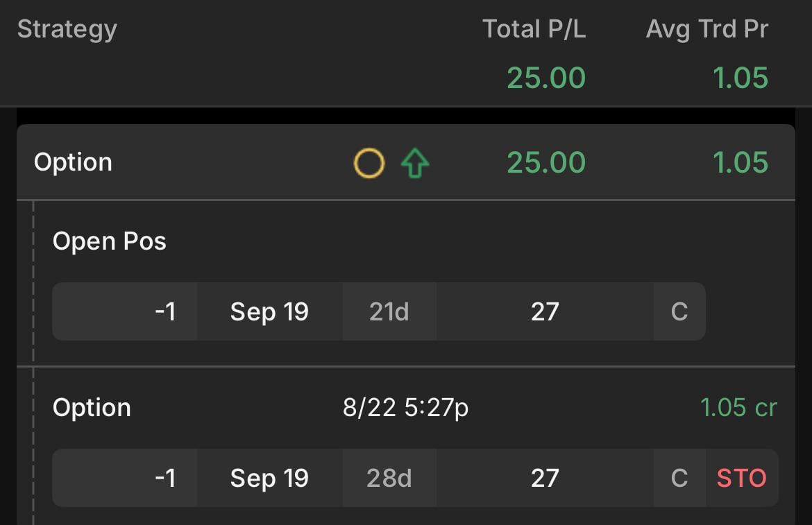Select Sep 19 expiration in Open Pos leg
This screenshot has width=812, height=525.
269,311
